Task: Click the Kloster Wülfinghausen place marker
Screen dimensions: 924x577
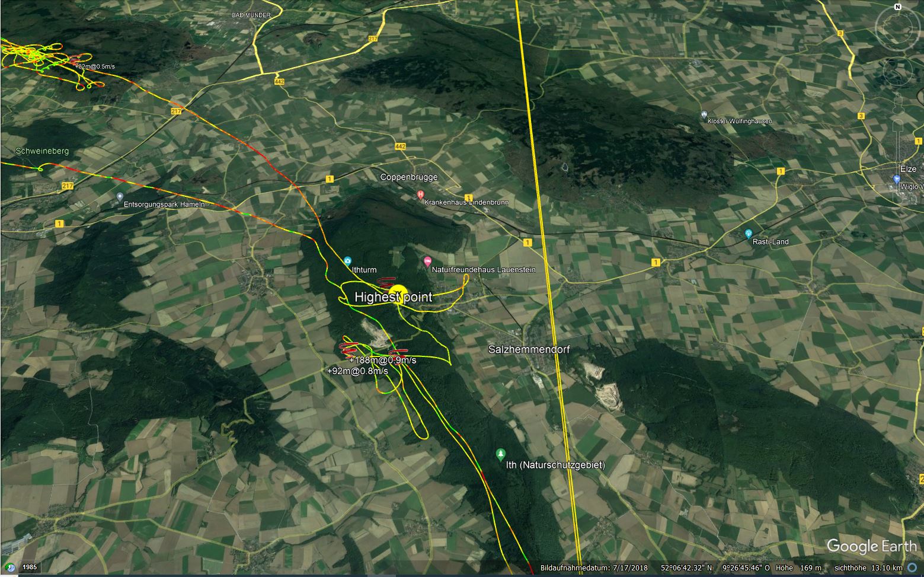Action: (x=704, y=114)
